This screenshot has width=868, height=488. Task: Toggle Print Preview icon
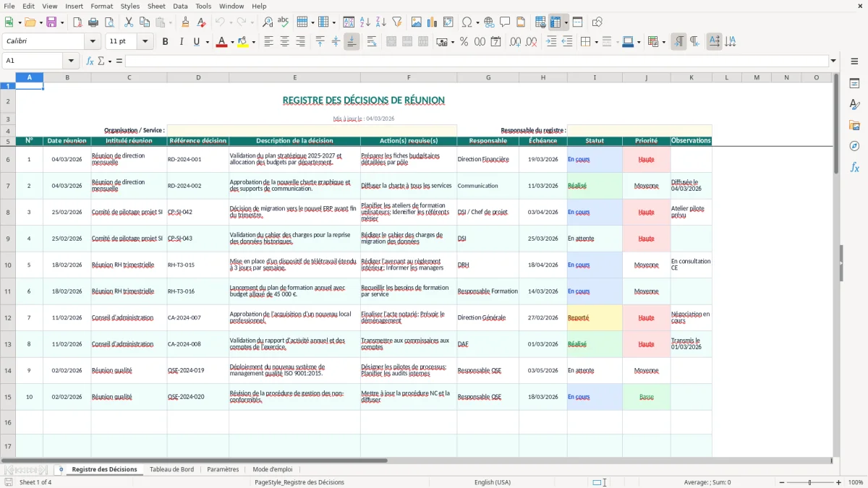click(109, 22)
